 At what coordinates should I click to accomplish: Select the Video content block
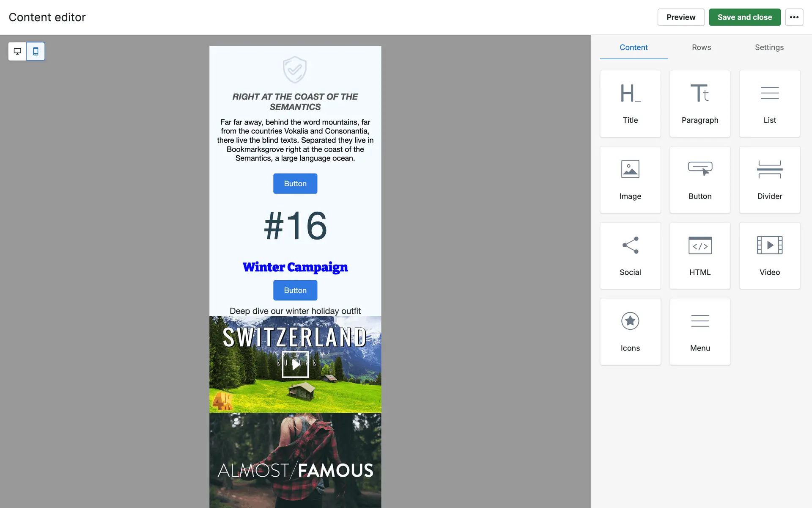click(x=769, y=256)
